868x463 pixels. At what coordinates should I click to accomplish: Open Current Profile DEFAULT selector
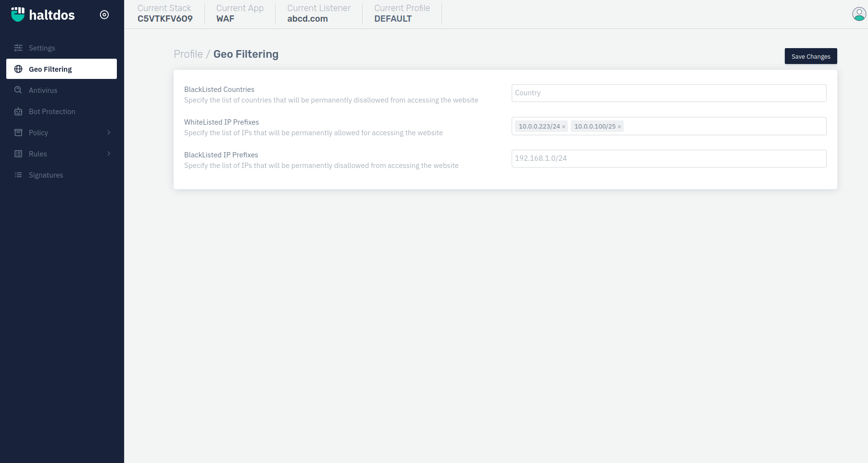[x=402, y=13]
